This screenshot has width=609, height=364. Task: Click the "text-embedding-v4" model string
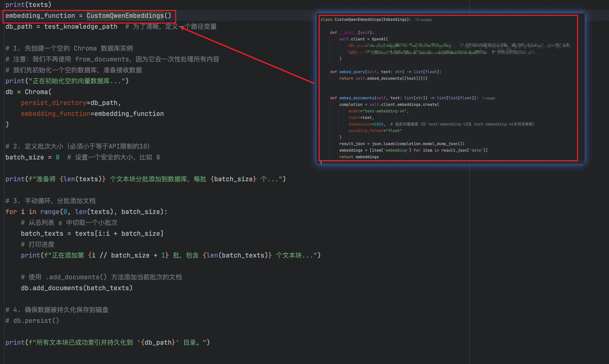pos(385,111)
